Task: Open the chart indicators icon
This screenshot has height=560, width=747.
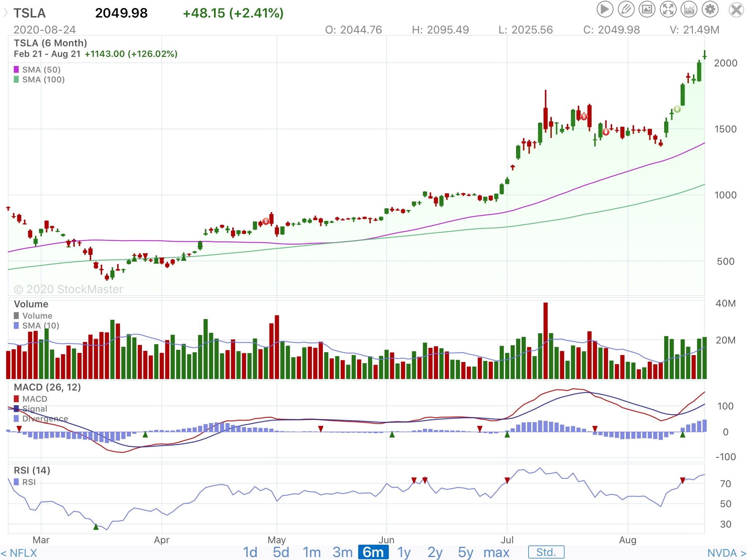Action: click(x=689, y=9)
